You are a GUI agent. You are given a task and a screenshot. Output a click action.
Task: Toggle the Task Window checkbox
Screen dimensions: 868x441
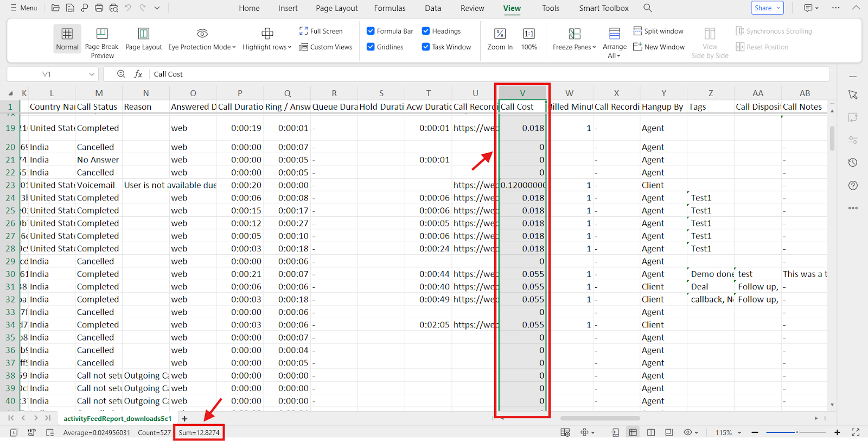coord(426,47)
